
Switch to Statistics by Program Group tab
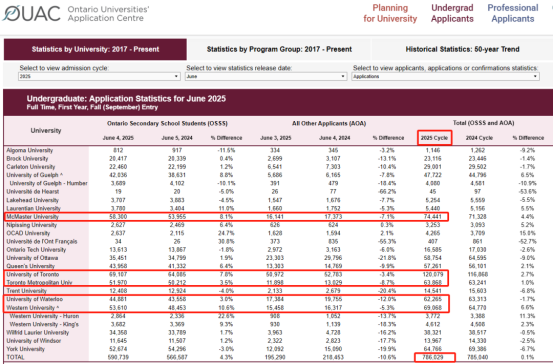[279, 49]
